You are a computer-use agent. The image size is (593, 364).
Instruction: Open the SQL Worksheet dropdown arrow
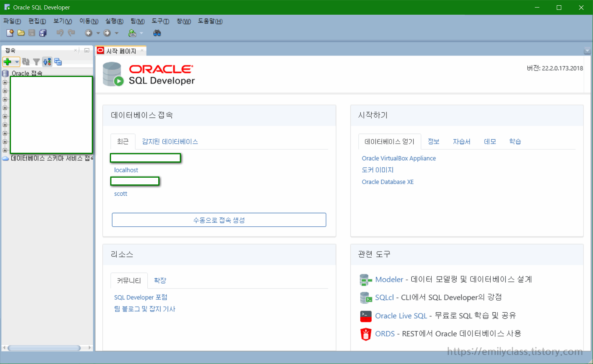[x=142, y=33]
